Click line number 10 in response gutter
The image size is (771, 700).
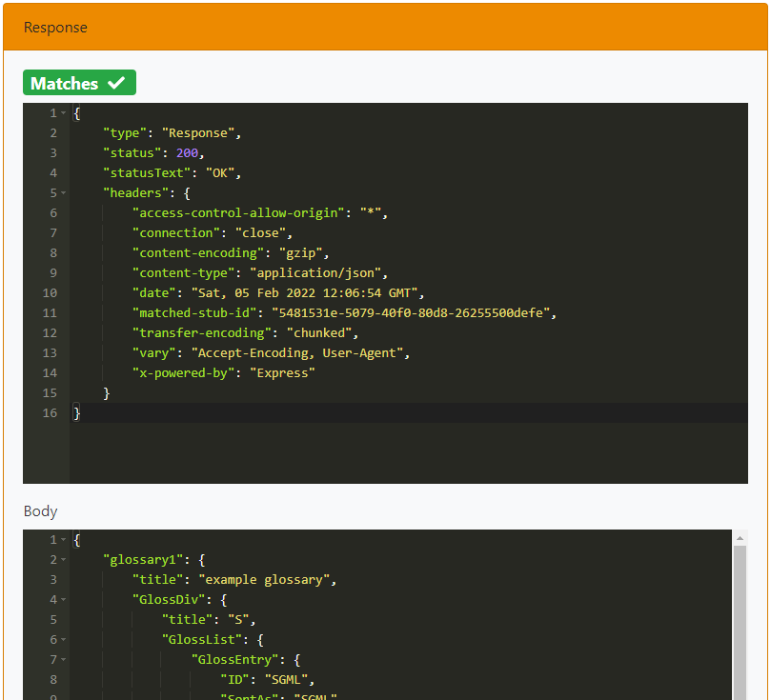[50, 293]
